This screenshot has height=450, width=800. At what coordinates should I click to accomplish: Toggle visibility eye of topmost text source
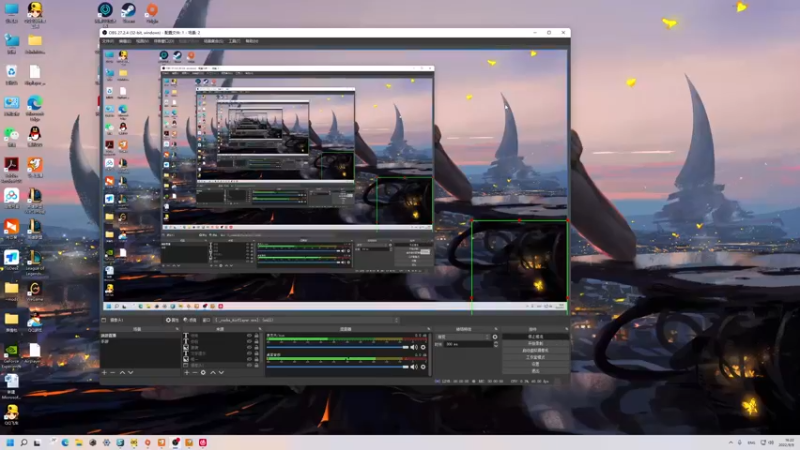pos(249,336)
